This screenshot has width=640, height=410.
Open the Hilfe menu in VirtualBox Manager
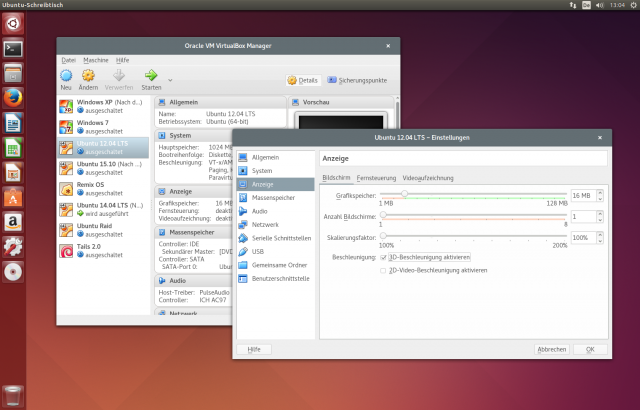tap(122, 60)
